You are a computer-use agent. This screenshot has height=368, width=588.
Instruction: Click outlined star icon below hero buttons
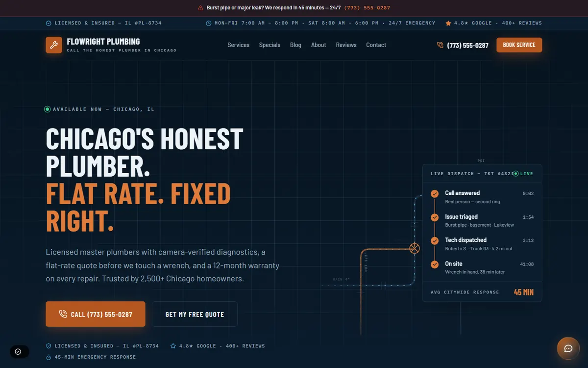click(x=173, y=346)
